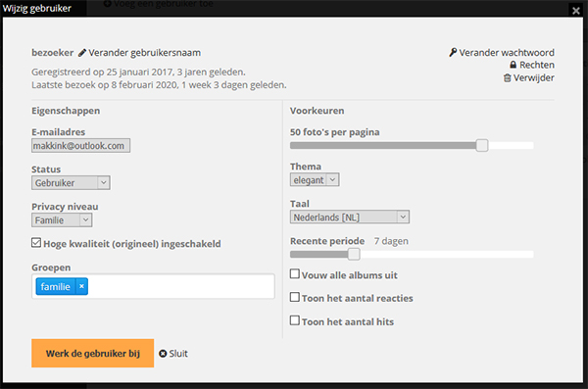Viewport: 588px width, 389px height.
Task: Click the key icon for password change
Action: coord(453,53)
